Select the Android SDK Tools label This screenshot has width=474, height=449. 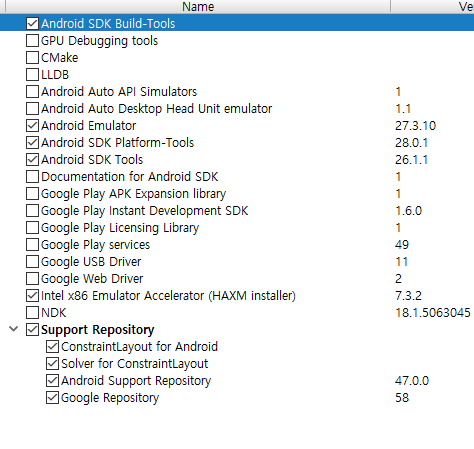coord(92,160)
